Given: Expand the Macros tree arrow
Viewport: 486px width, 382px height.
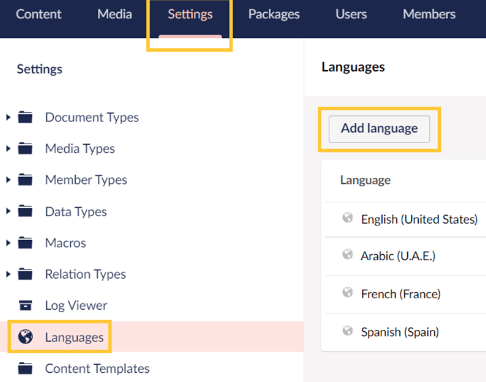Looking at the screenshot, I should point(8,243).
